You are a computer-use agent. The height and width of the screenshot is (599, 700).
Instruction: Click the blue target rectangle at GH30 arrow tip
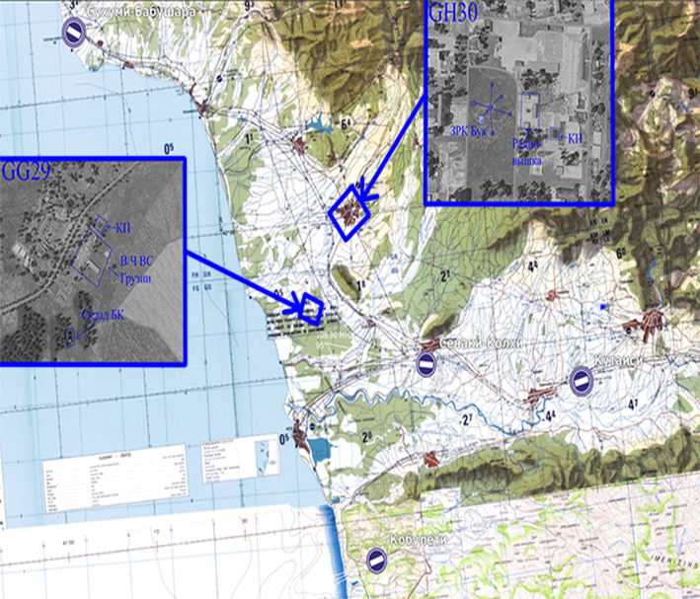(x=349, y=214)
